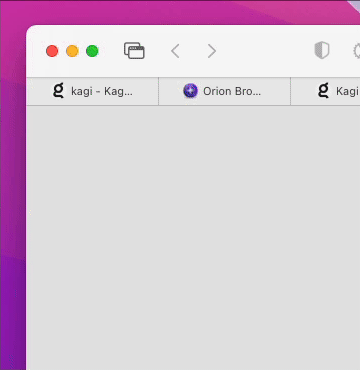Switch to the "kagi - Kag..." tab
Image resolution: width=360 pixels, height=370 pixels.
coord(92,91)
